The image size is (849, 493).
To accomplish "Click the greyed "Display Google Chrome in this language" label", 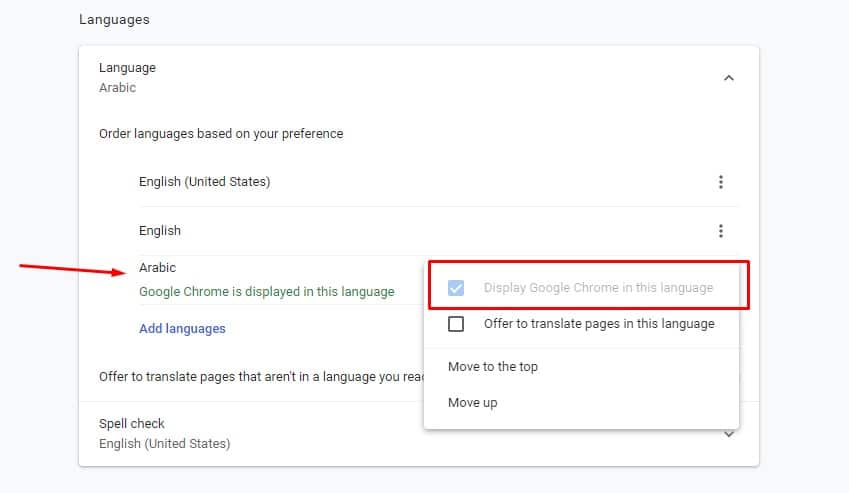I will click(x=598, y=288).
